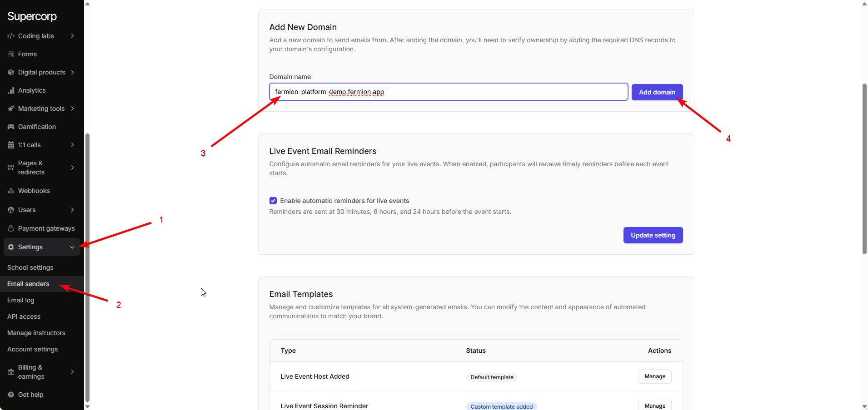Screen dimensions: 868x410
Task: Click the Gamification gamepad icon
Action: point(11,127)
